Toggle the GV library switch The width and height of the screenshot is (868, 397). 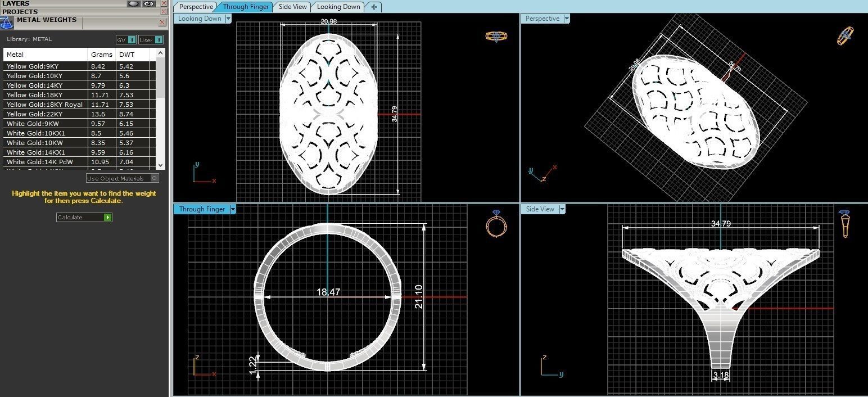[126, 40]
